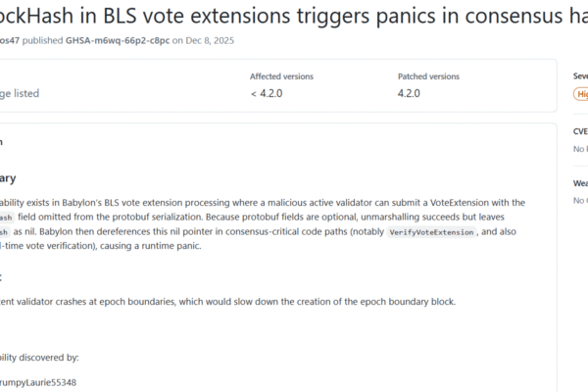Click the Severity sidebar heading
This screenshot has height=392, width=588.
pos(580,75)
